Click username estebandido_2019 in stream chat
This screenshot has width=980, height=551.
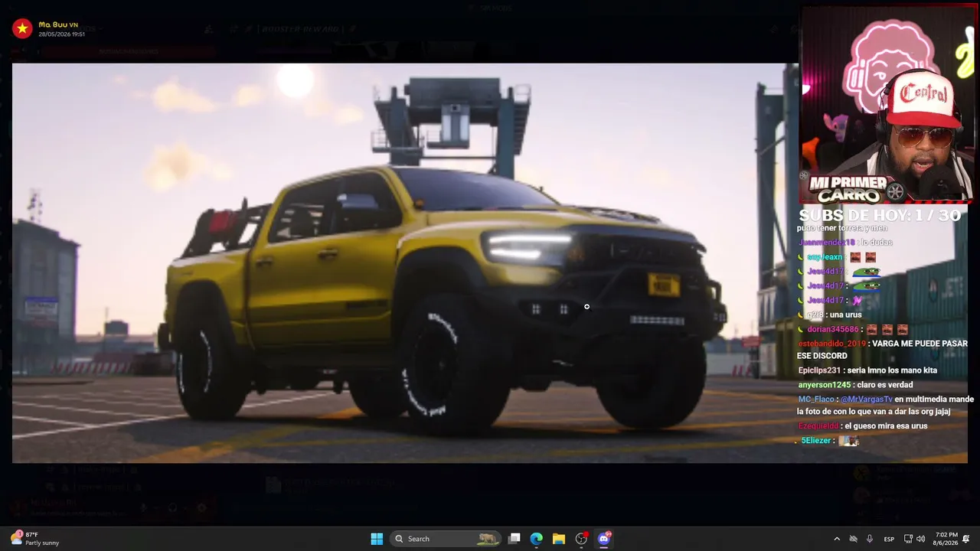(831, 344)
